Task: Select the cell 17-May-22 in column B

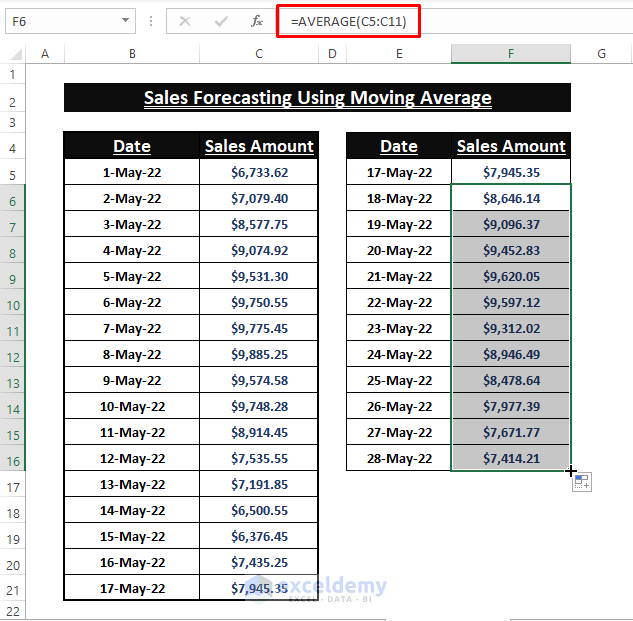Action: tap(132, 588)
